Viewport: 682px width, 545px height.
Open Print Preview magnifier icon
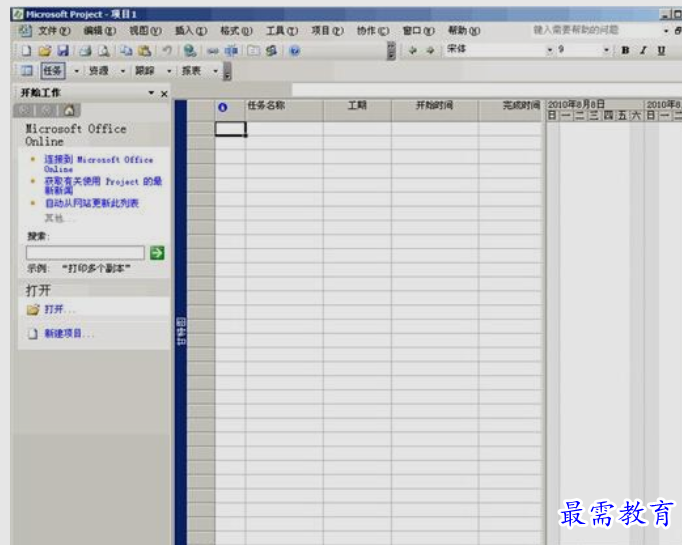104,51
